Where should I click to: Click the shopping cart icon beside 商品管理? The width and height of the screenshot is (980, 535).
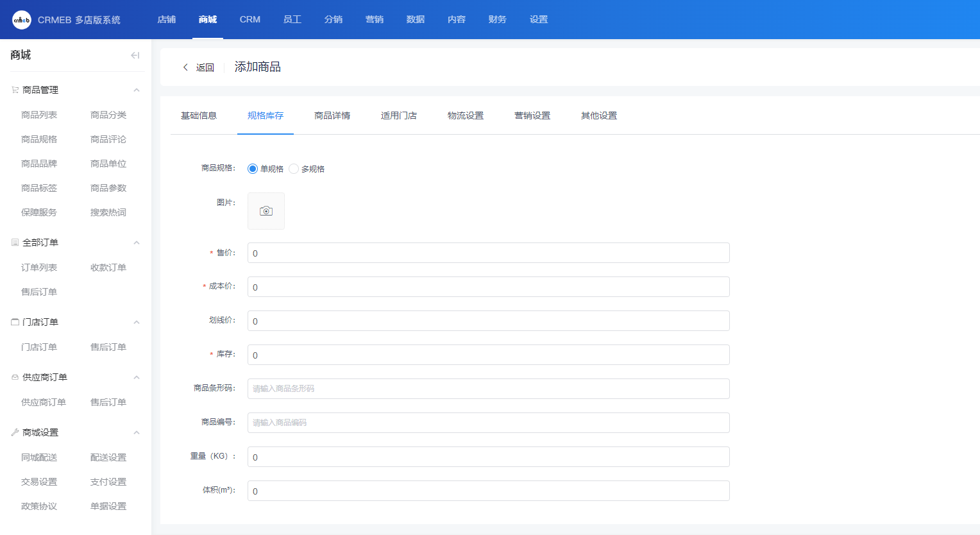pos(15,90)
